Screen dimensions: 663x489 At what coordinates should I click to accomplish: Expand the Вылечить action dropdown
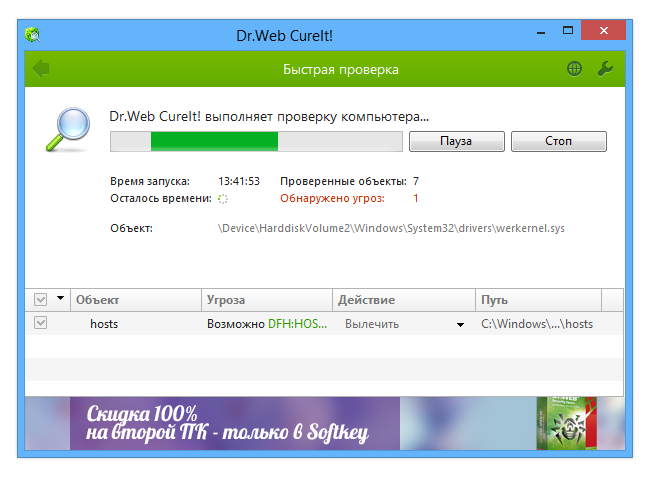(x=460, y=325)
